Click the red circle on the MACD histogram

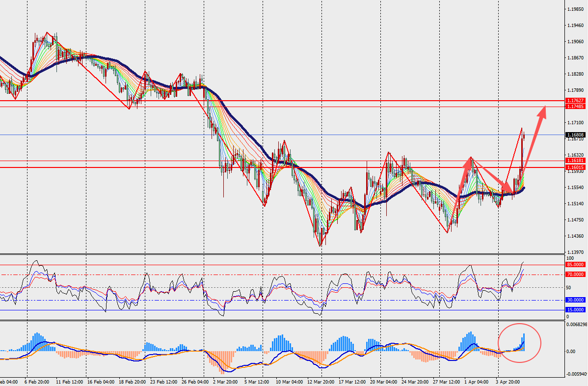[520, 343]
